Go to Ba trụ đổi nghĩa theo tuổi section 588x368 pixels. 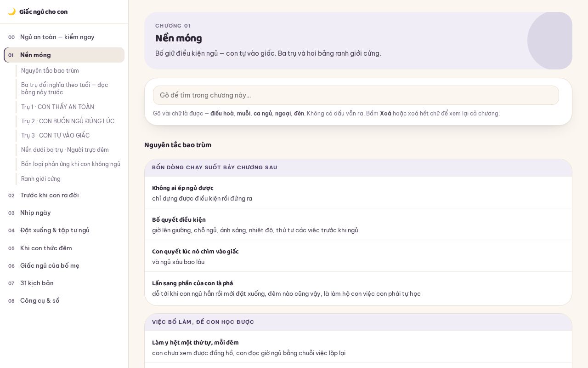[x=70, y=89]
